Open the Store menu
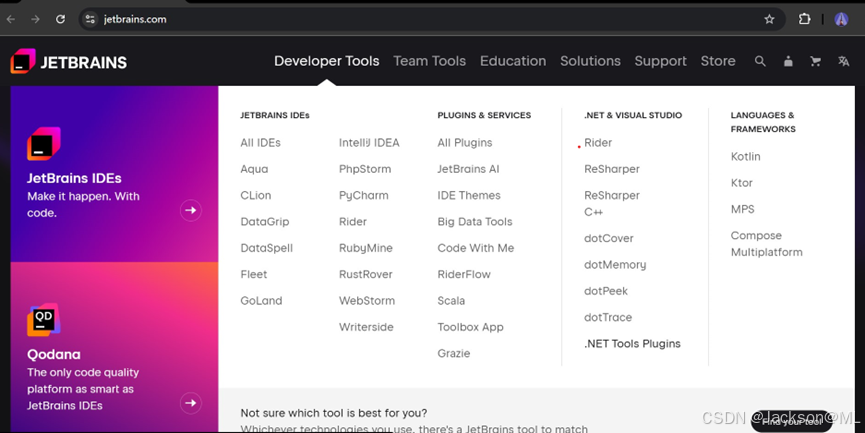This screenshot has width=865, height=433. pos(718,61)
